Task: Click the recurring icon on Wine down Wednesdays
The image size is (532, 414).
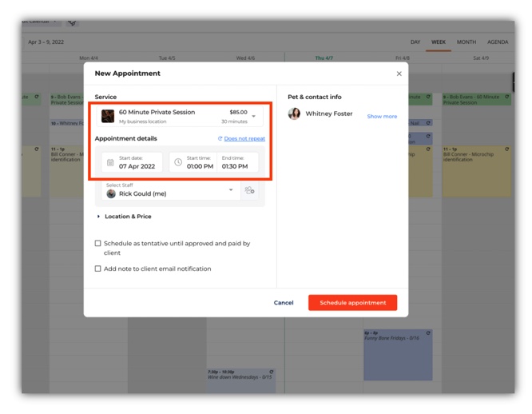Action: click(271, 372)
